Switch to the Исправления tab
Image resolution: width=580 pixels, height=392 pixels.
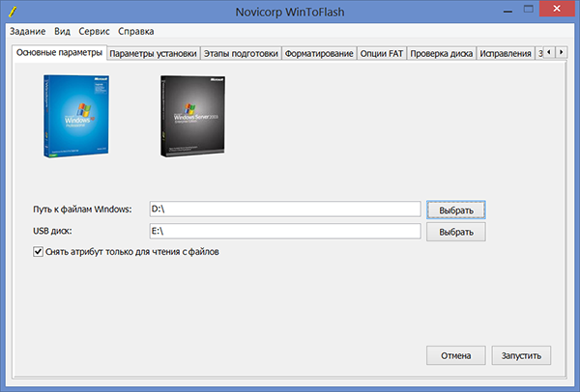pos(506,53)
